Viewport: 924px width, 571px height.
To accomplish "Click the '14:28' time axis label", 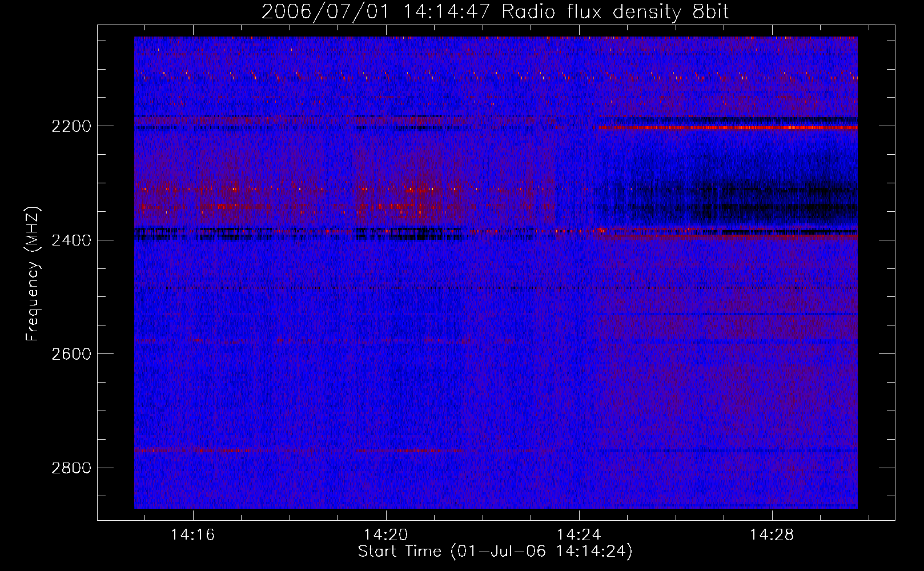I will tap(772, 535).
